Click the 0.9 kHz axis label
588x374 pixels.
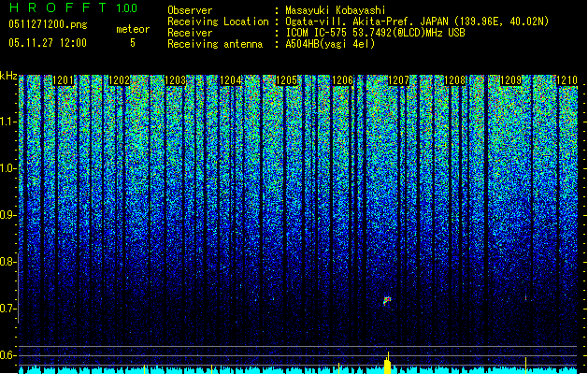[x=7, y=215]
